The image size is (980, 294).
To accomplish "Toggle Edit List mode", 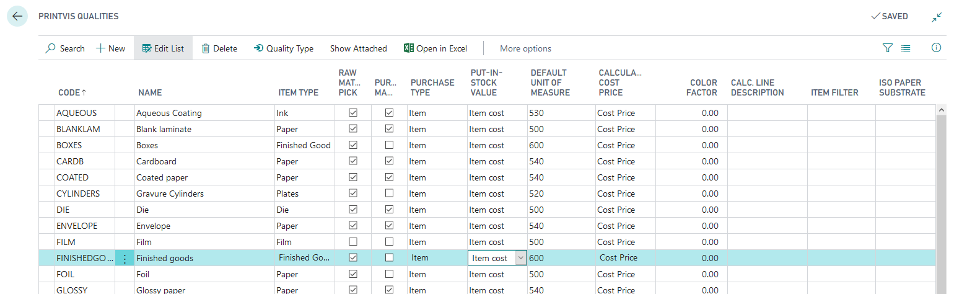I will pos(163,48).
